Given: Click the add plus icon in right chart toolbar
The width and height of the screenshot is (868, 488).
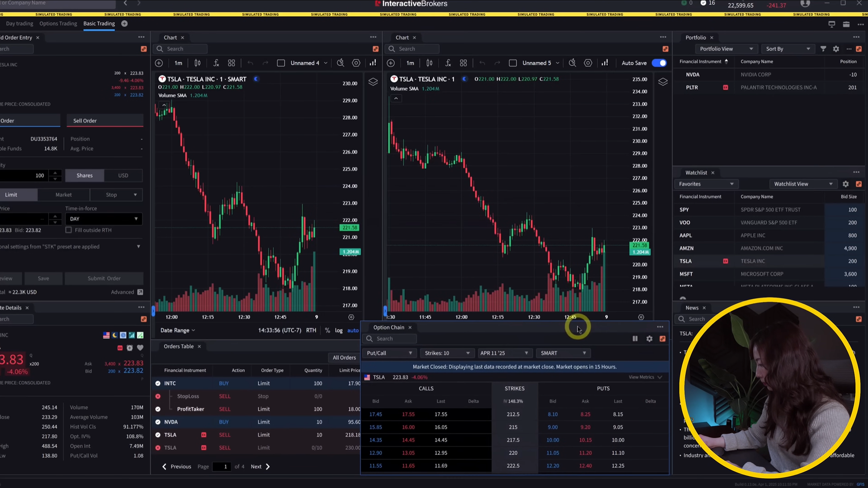Looking at the screenshot, I should tap(391, 63).
